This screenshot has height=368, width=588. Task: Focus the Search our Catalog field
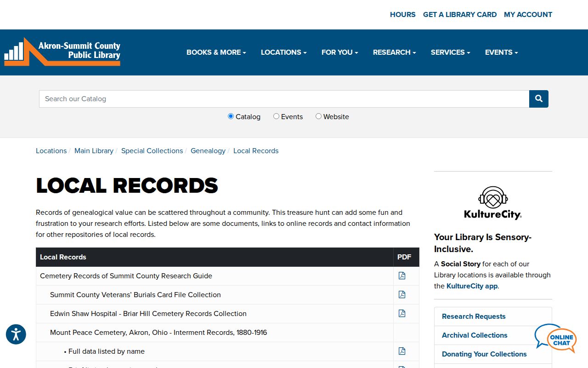(x=284, y=99)
